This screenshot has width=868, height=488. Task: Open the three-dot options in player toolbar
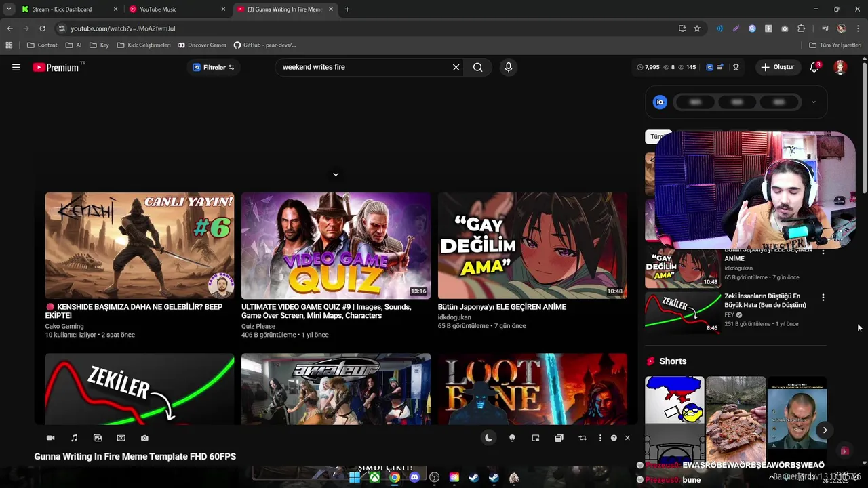600,438
